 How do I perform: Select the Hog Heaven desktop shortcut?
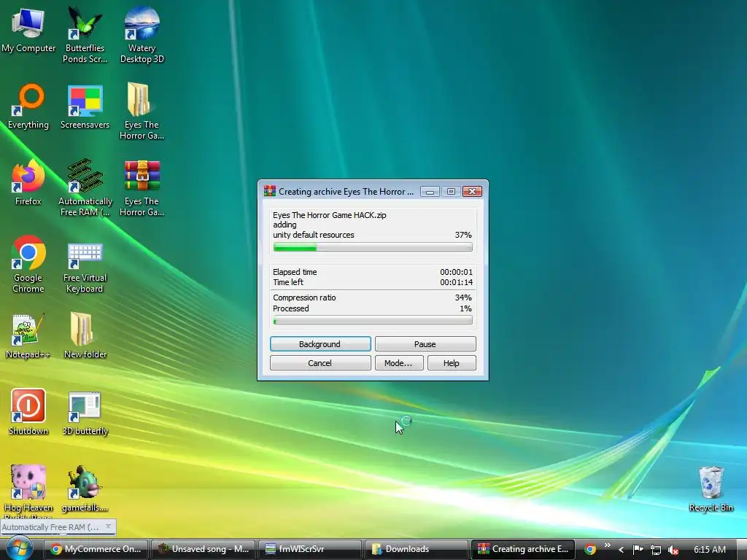tap(28, 489)
